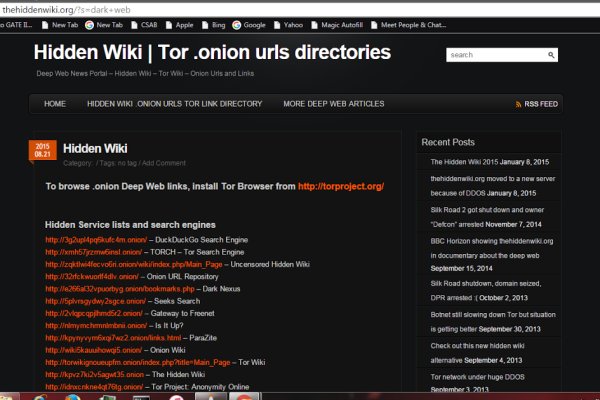This screenshot has height=400, width=600.
Task: Click the Recent Posts heading
Action: pyautogui.click(x=448, y=142)
